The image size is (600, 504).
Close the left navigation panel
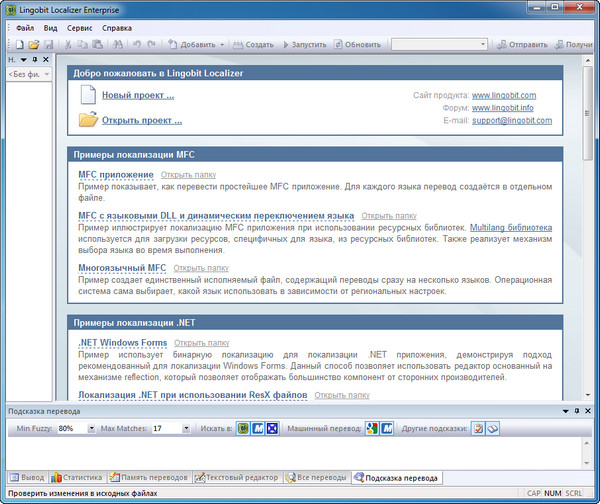46,60
